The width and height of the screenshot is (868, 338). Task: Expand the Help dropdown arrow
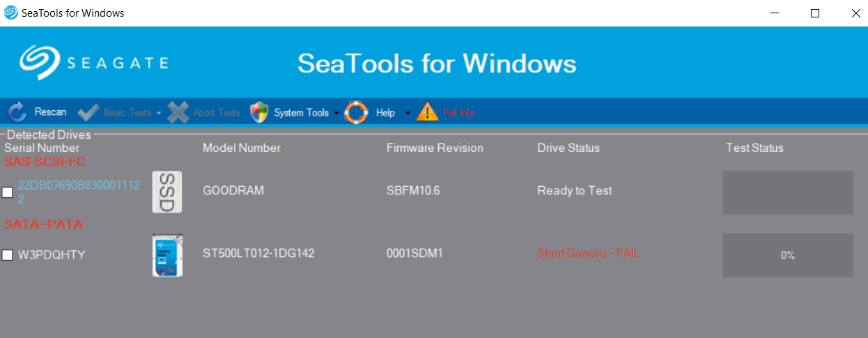[408, 113]
